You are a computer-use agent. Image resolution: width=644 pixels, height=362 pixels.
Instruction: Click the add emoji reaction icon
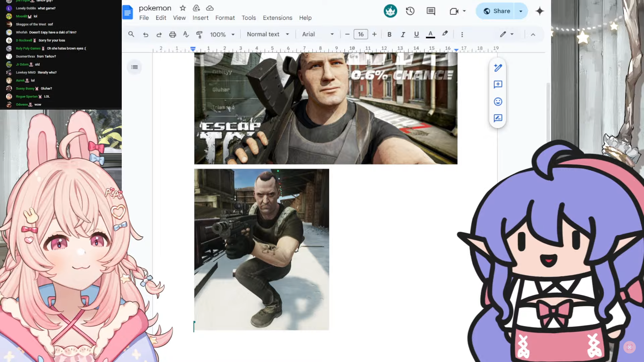[x=498, y=102]
